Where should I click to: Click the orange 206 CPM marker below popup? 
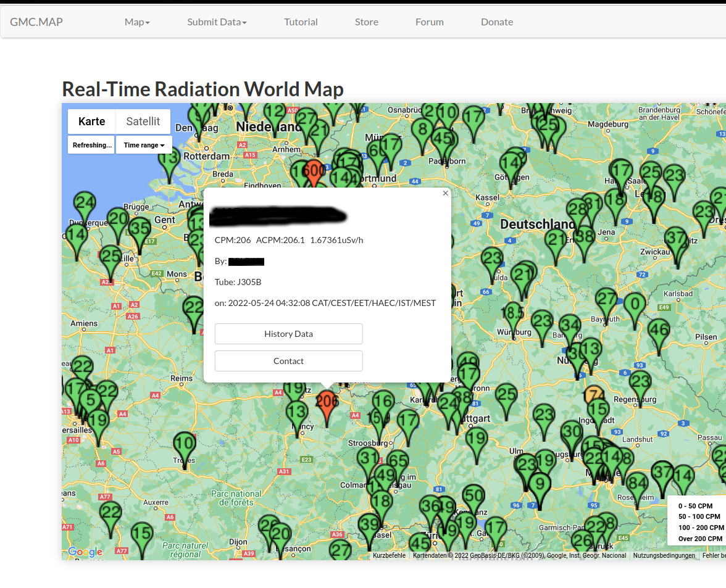click(x=327, y=404)
